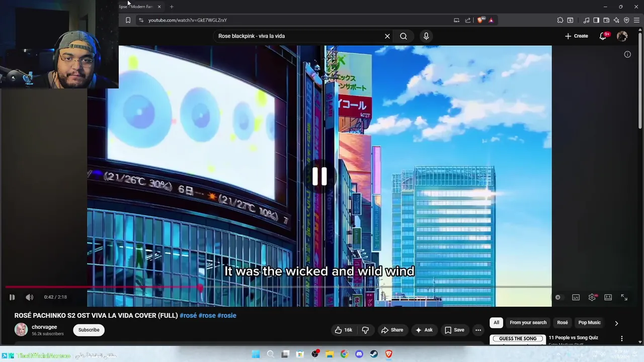Subscribe to chorvagee channel
The height and width of the screenshot is (362, 644).
(89, 330)
